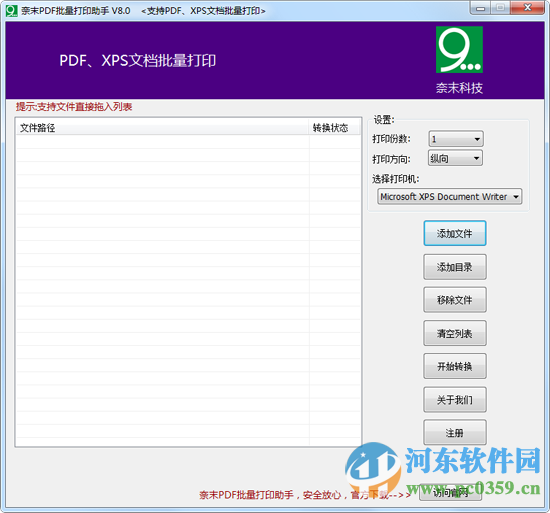Viewport: 550px width, 513px height.
Task: Click the 移除文件 button
Action: [455, 300]
